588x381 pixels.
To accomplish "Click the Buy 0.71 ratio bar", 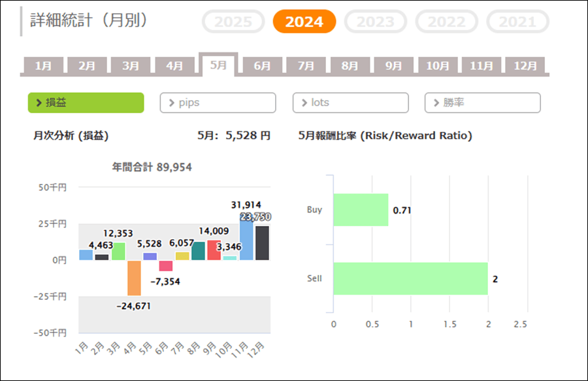I will pos(361,210).
